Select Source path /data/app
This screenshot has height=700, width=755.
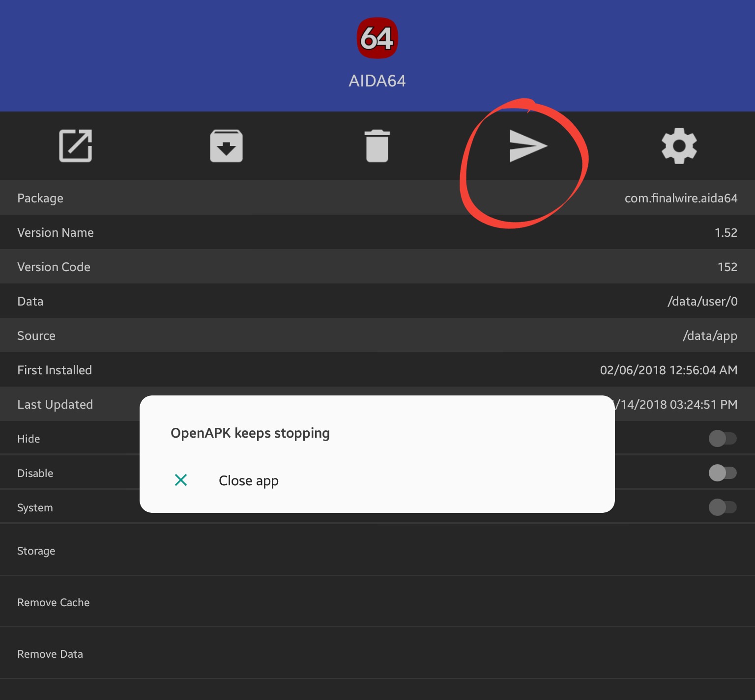pos(710,336)
